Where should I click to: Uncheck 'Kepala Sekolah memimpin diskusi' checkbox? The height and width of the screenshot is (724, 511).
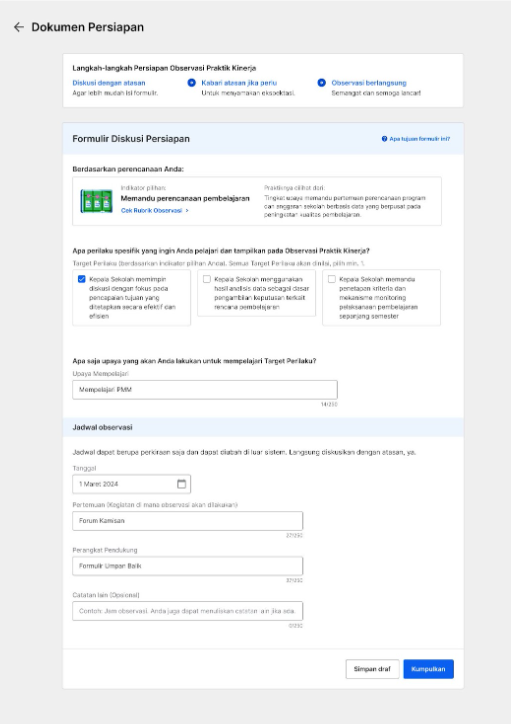click(x=82, y=279)
